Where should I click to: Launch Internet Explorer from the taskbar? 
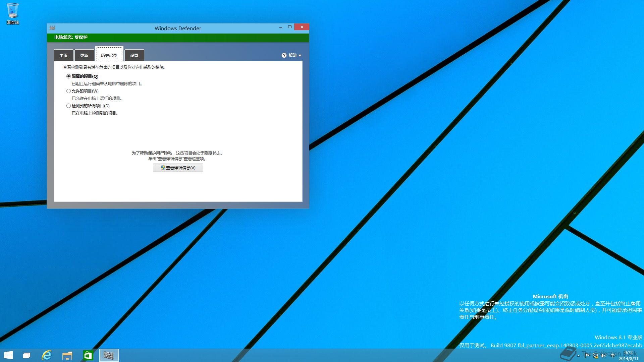pos(47,355)
